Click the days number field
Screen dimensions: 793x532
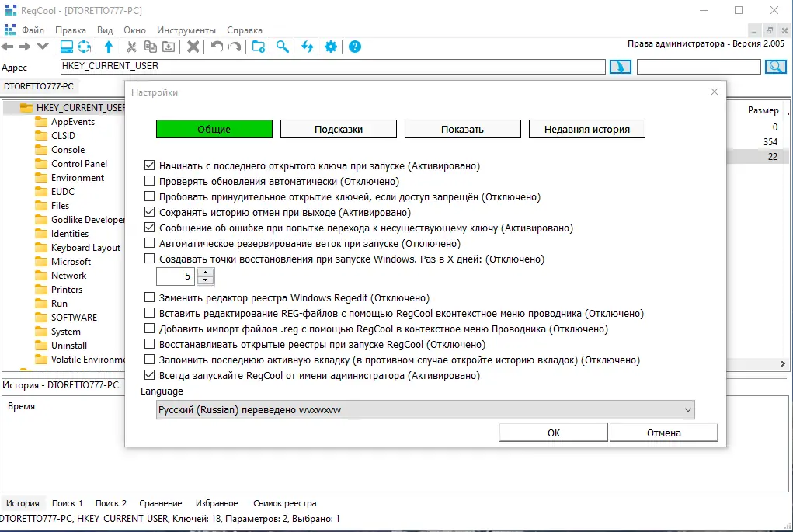coord(176,276)
